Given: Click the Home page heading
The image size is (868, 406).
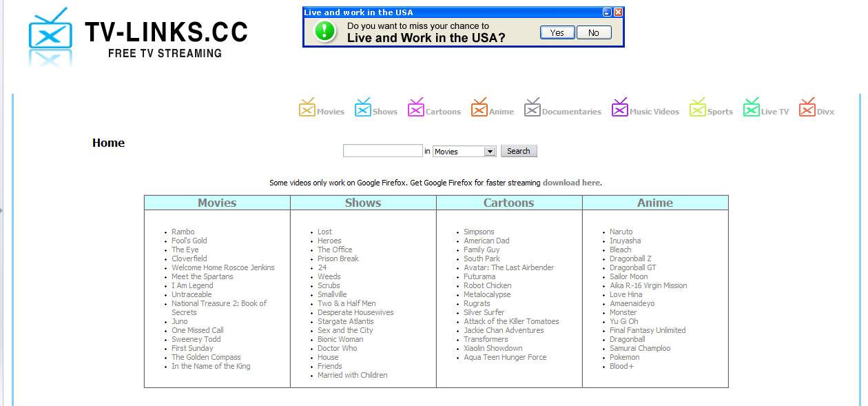Looking at the screenshot, I should coord(108,143).
